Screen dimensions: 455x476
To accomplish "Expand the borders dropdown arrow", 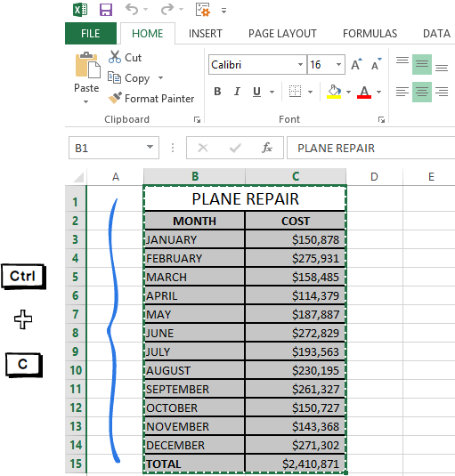I will (x=310, y=92).
